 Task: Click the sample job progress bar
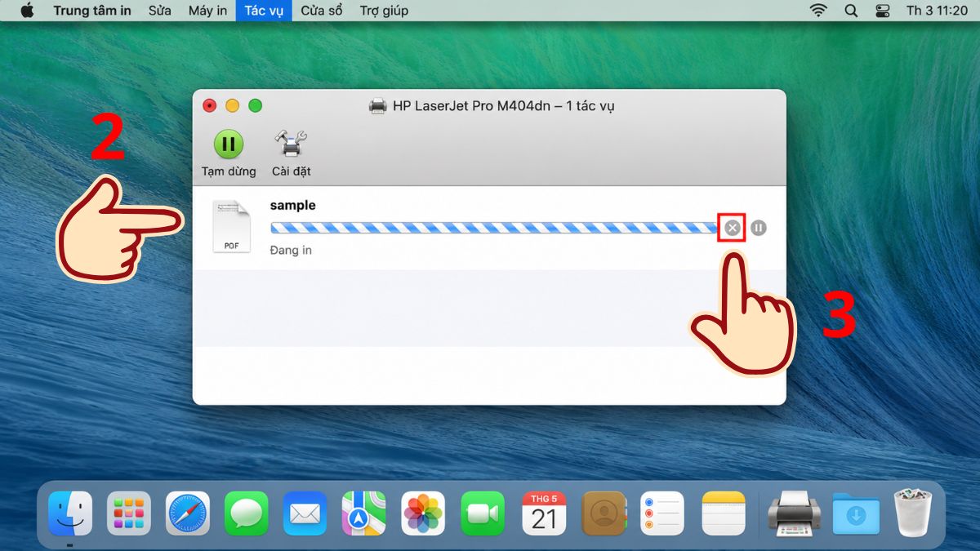[494, 228]
